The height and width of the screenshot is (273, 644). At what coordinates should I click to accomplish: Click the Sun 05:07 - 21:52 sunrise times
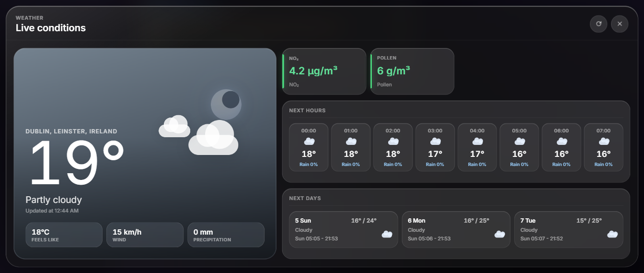pos(541,238)
